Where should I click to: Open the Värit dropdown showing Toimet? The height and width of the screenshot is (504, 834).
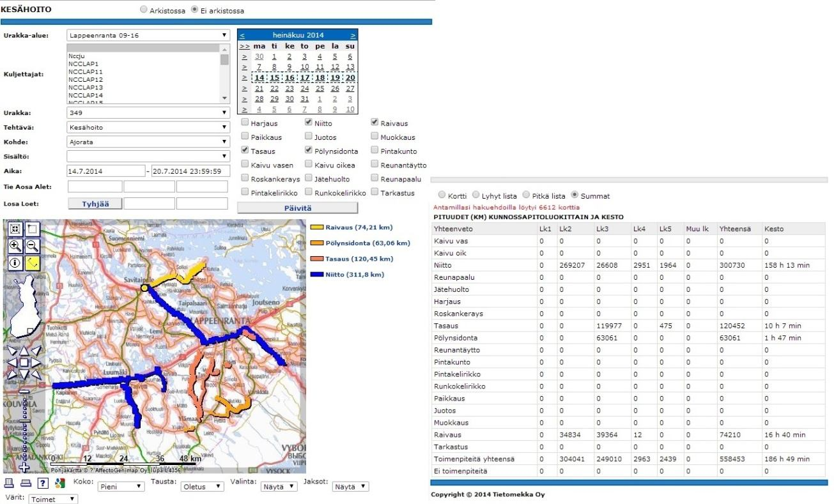click(x=53, y=499)
